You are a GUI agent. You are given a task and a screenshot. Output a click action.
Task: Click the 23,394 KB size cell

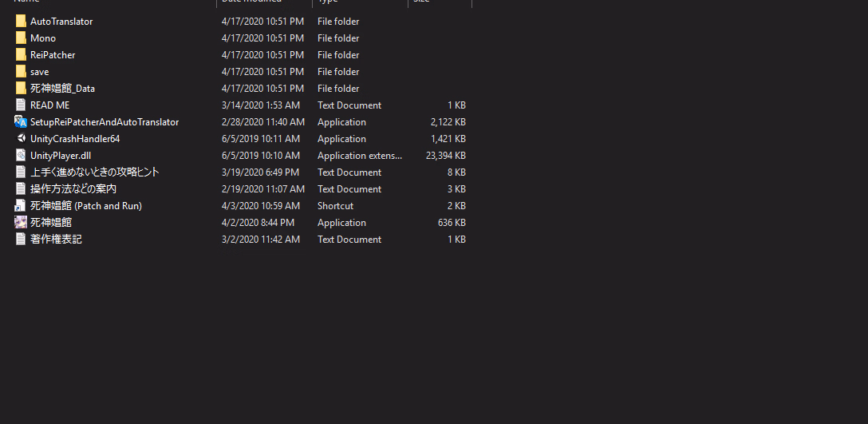pyautogui.click(x=446, y=155)
